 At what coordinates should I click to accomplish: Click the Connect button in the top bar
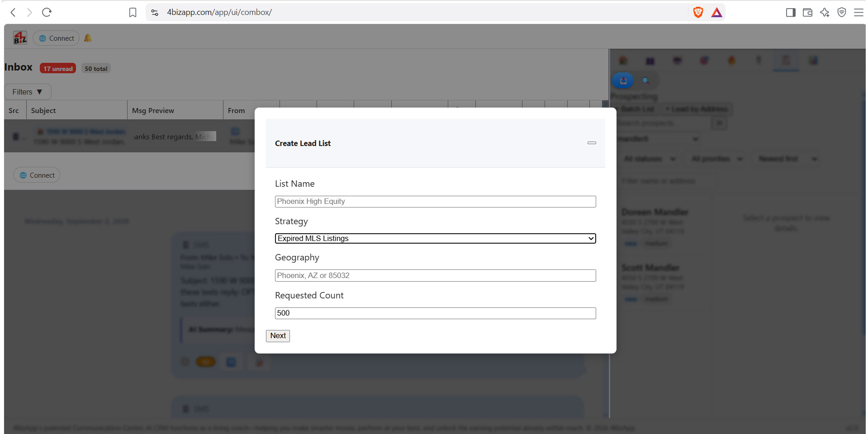56,38
